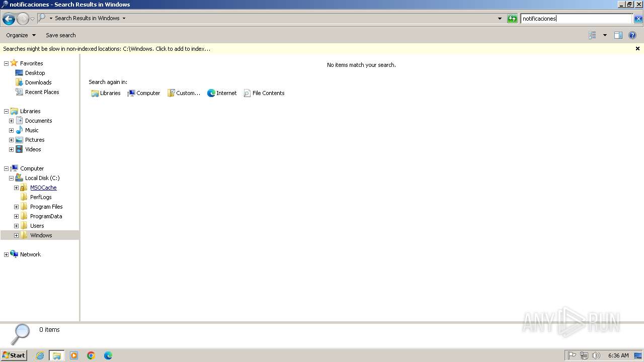Clear the search box with X

click(x=638, y=19)
